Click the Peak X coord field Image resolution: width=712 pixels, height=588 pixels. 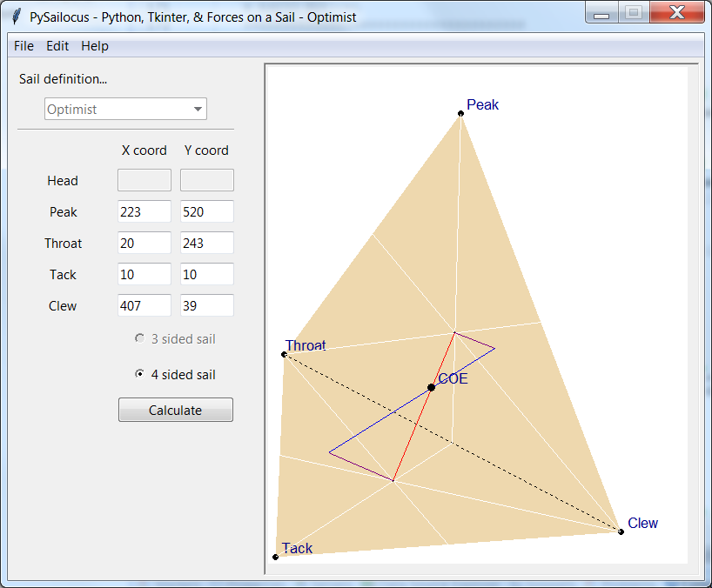144,211
